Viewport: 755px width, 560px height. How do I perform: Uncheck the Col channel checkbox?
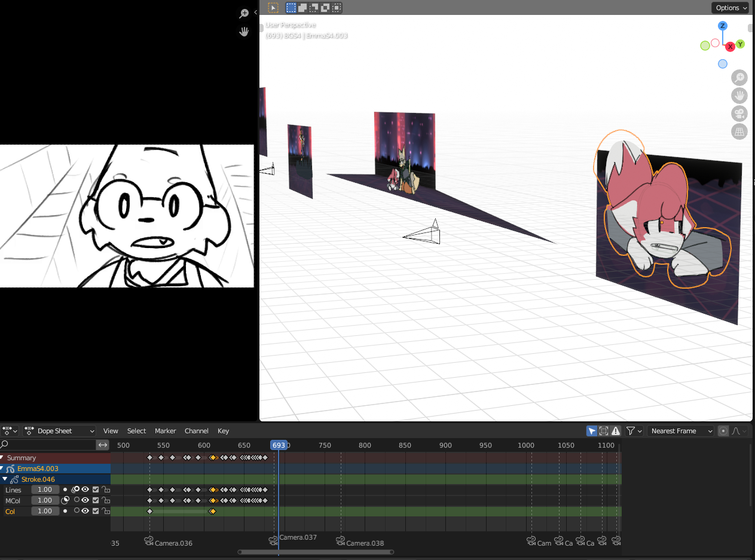tap(96, 511)
